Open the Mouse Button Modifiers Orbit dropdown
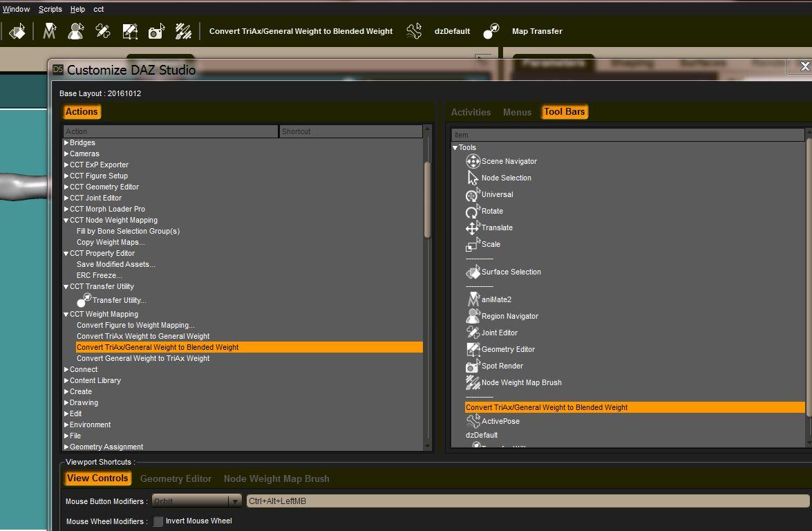 pyautogui.click(x=196, y=501)
